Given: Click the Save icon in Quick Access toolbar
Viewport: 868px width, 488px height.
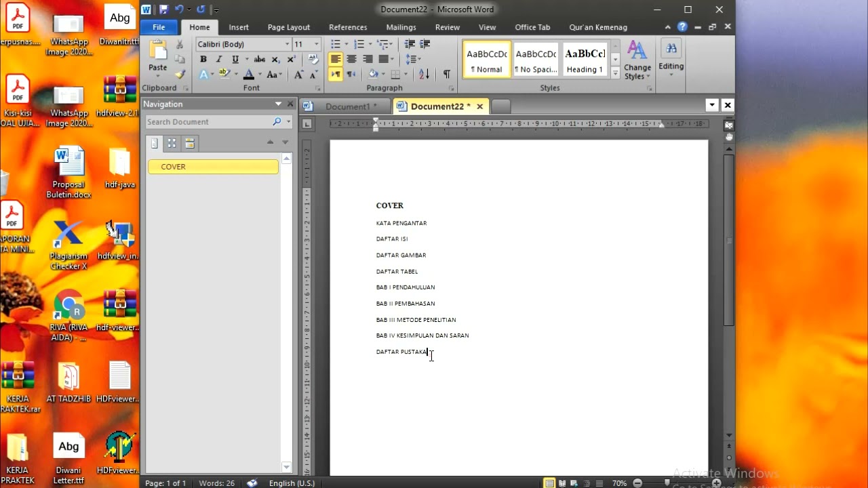Looking at the screenshot, I should (163, 9).
